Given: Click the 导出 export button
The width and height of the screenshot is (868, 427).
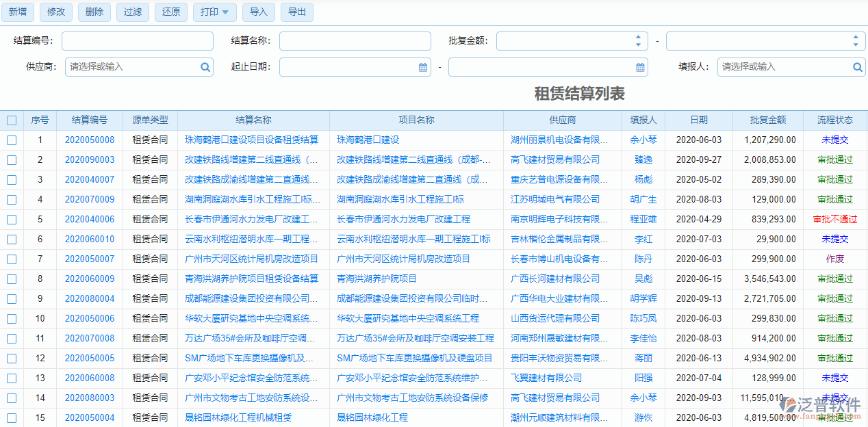Looking at the screenshot, I should pyautogui.click(x=297, y=12).
